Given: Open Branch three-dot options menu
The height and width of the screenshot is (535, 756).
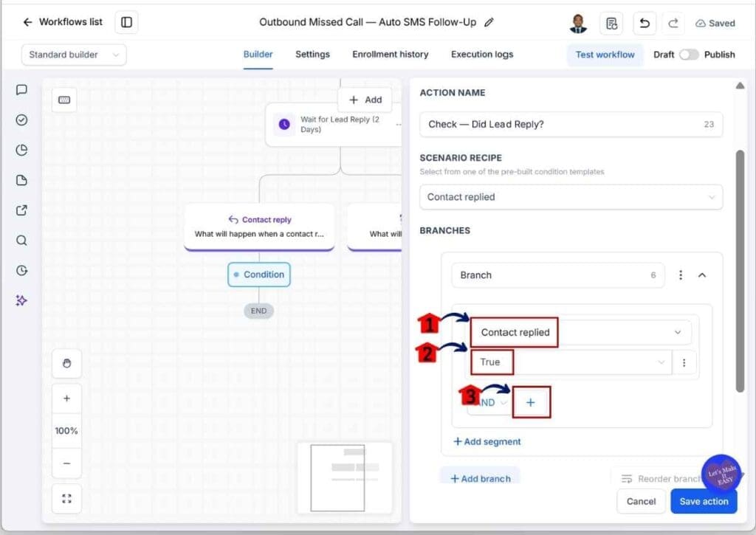Looking at the screenshot, I should [680, 275].
